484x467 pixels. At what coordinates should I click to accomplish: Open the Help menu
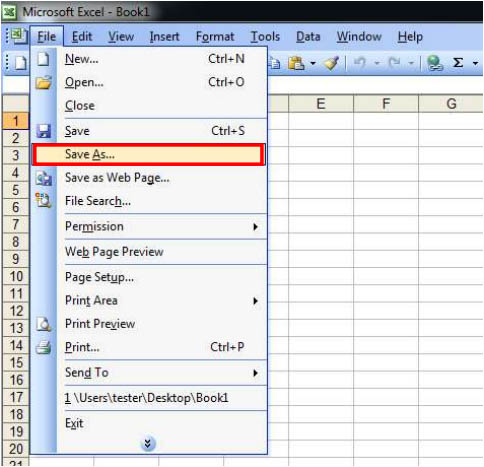click(x=410, y=36)
